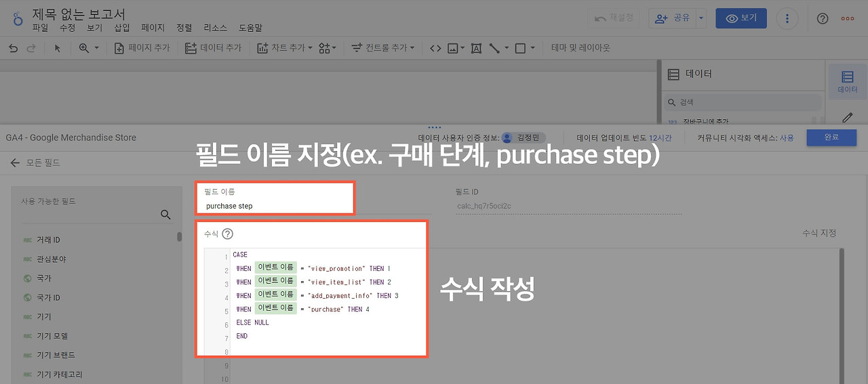Click 데이터 추가 (add data) button
The height and width of the screenshot is (384, 868).
click(x=213, y=48)
